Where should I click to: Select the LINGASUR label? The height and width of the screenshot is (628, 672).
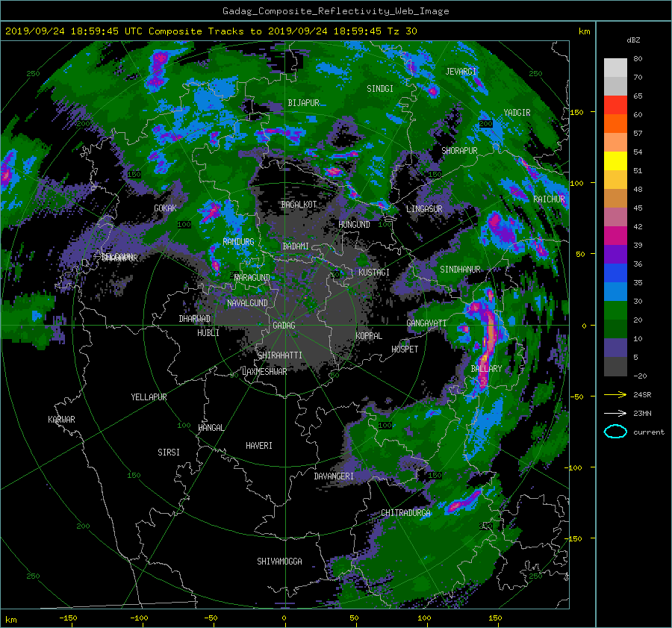pos(424,209)
